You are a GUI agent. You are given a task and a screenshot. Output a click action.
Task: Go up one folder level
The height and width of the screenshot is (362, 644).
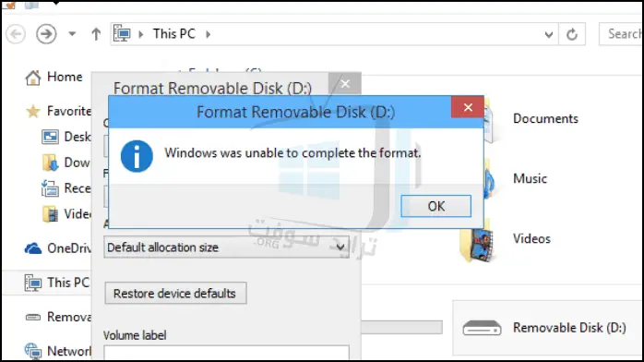click(x=96, y=33)
